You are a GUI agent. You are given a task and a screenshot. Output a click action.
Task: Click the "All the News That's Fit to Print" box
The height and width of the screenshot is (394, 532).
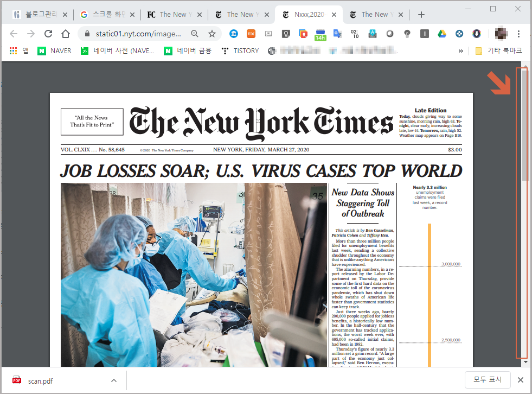coord(92,122)
